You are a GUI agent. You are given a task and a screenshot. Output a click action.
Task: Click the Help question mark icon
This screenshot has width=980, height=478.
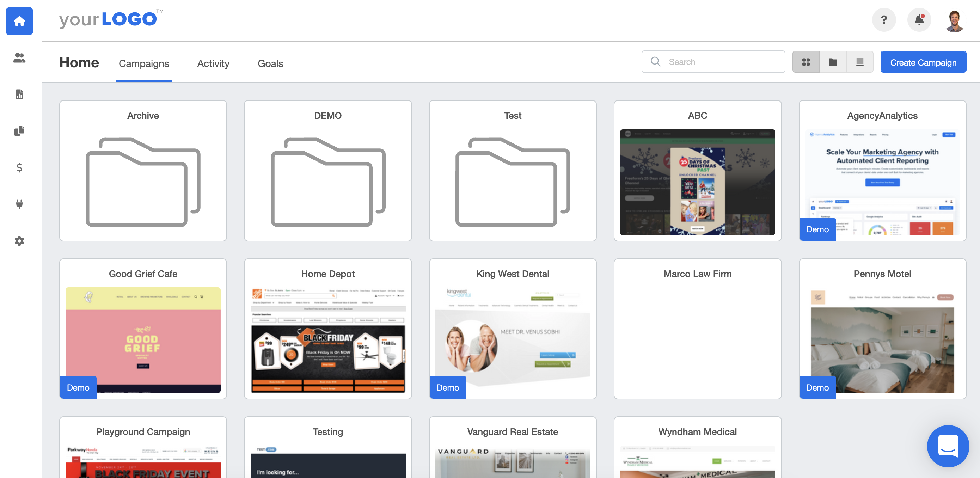point(883,19)
